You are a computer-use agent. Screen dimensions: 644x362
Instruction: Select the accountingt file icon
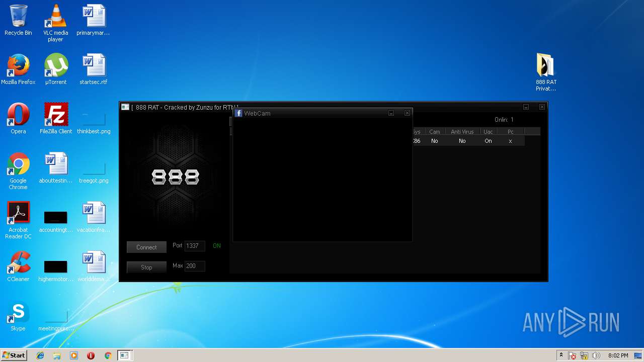click(x=56, y=221)
